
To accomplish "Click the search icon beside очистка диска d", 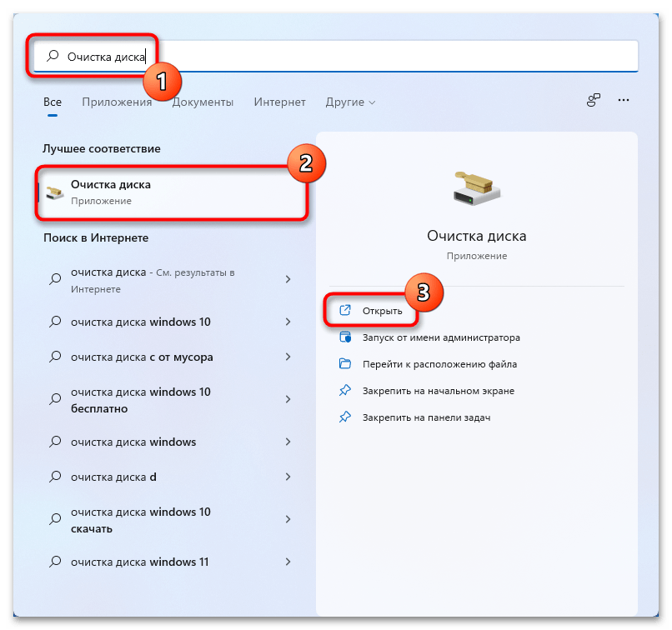I will point(55,477).
